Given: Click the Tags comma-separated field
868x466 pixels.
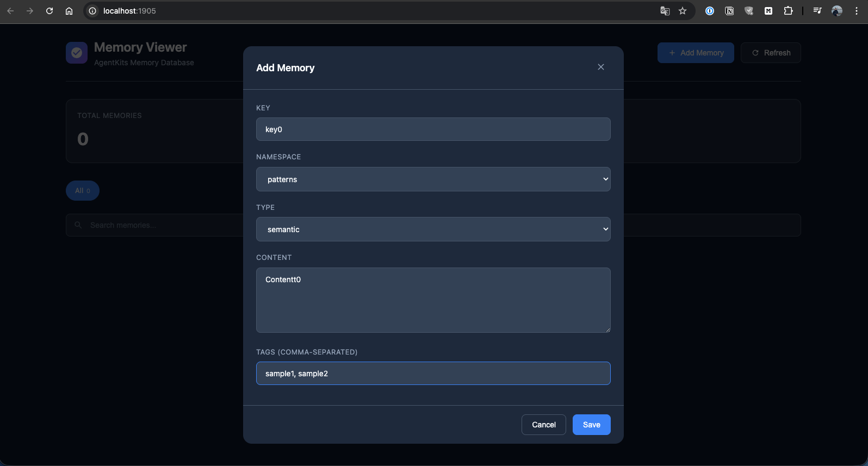Looking at the screenshot, I should [433, 374].
